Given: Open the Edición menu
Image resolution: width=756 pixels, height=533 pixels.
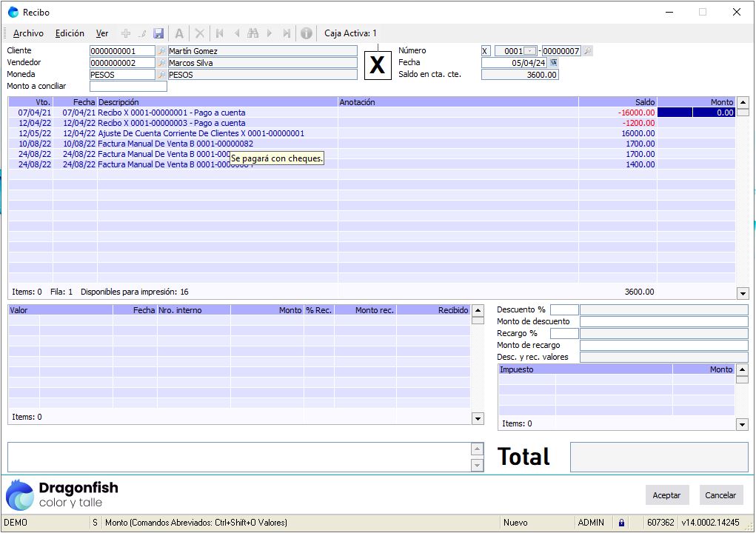Looking at the screenshot, I should click(x=70, y=33).
